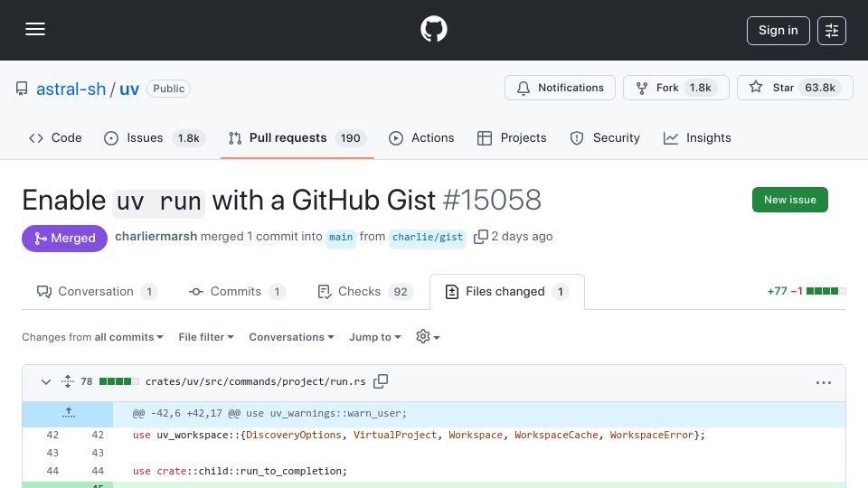Image resolution: width=868 pixels, height=488 pixels.
Task: Select the Files changed tab
Action: (x=507, y=292)
